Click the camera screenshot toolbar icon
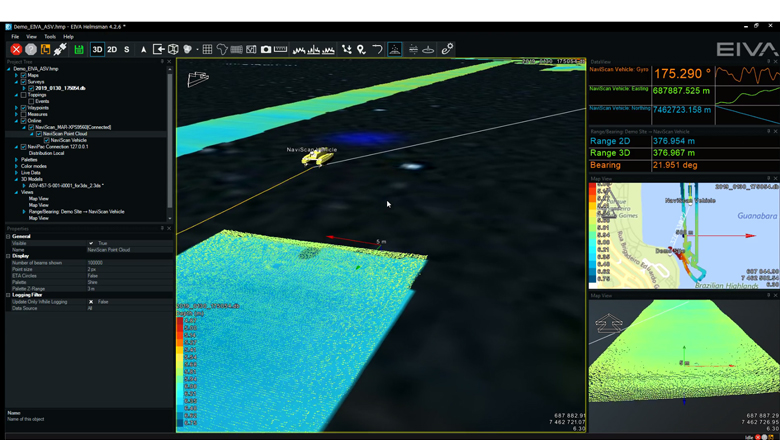780x440 pixels. tap(266, 49)
